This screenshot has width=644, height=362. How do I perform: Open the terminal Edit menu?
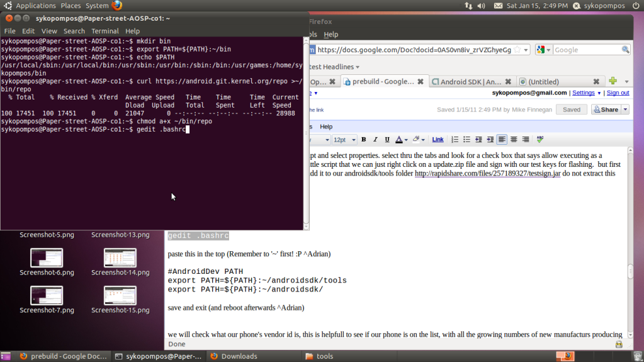tap(28, 31)
